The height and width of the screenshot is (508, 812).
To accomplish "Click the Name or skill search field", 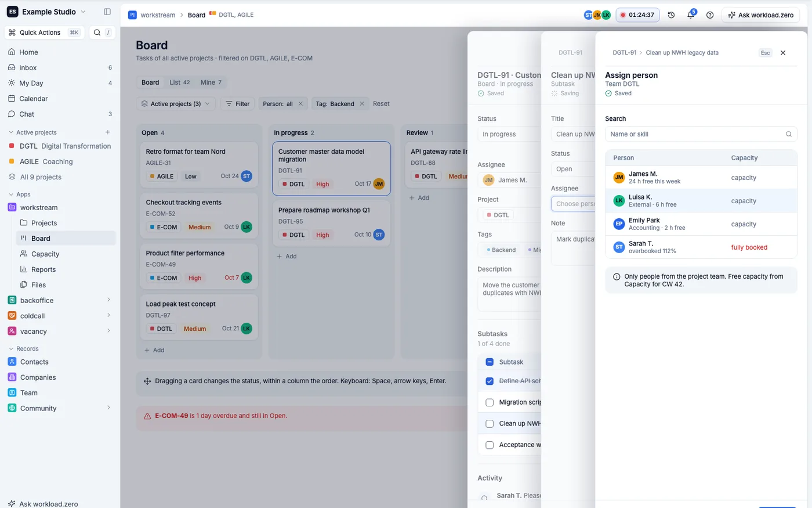I will pos(701,134).
